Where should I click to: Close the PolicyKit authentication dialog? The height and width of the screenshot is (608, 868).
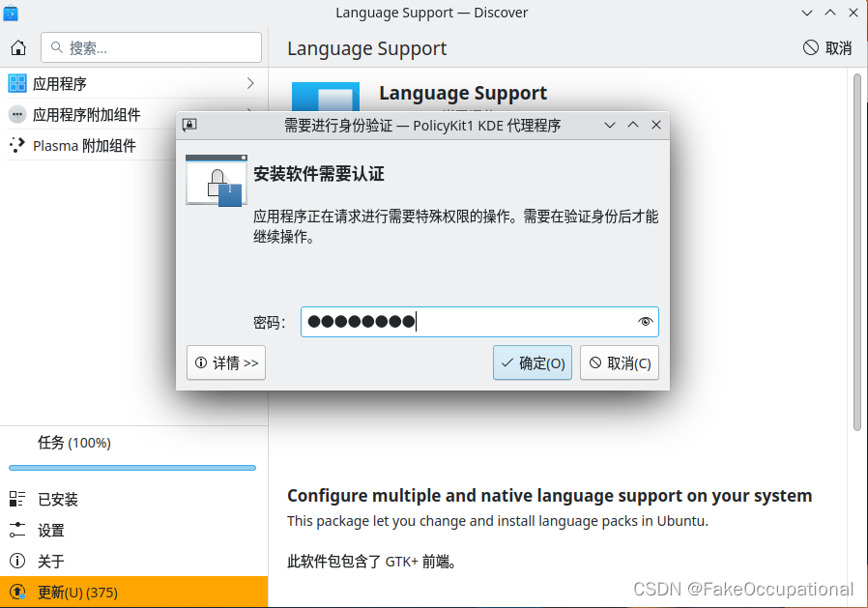656,125
